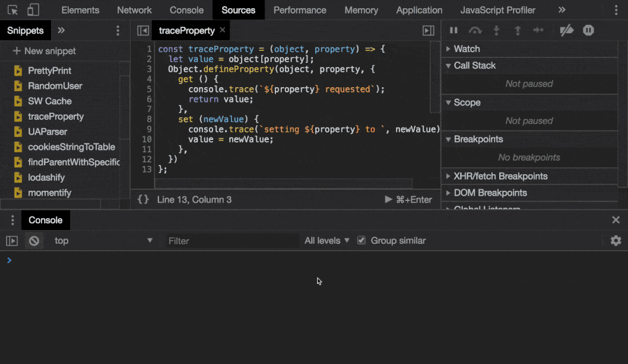Switch to the Network tab
The image size is (628, 364).
134,10
